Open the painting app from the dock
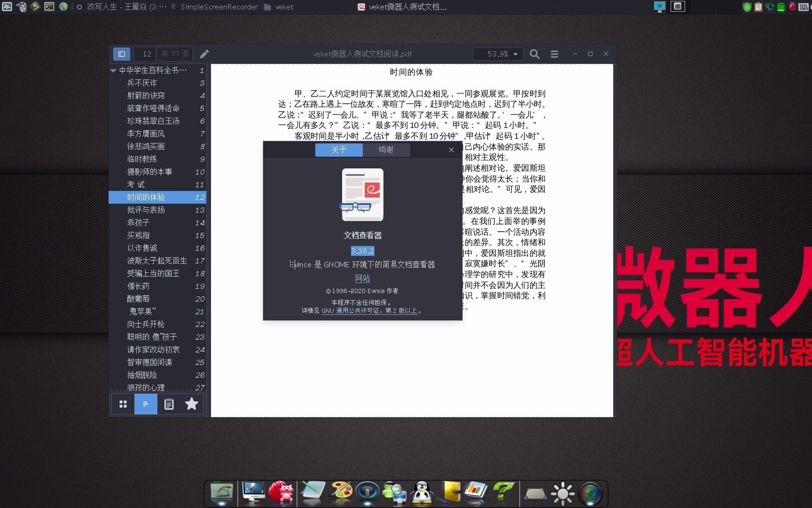The width and height of the screenshot is (812, 508). (342, 492)
